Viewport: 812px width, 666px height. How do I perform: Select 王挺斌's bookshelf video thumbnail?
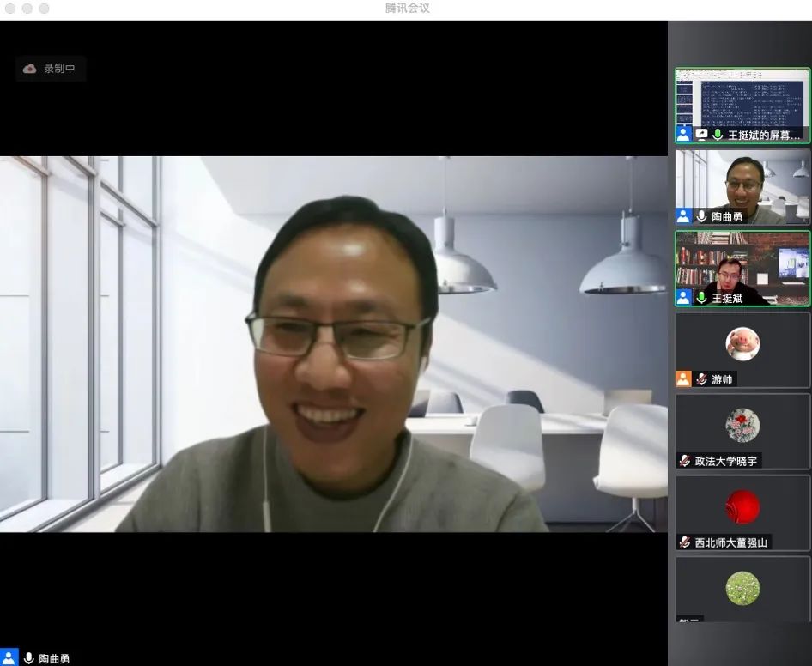click(742, 262)
